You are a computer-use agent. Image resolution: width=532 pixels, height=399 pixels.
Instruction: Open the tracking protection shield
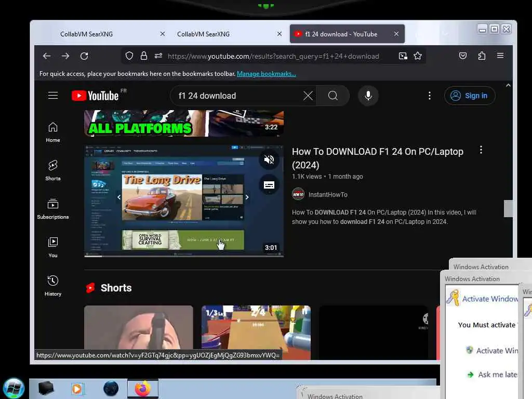(x=129, y=56)
